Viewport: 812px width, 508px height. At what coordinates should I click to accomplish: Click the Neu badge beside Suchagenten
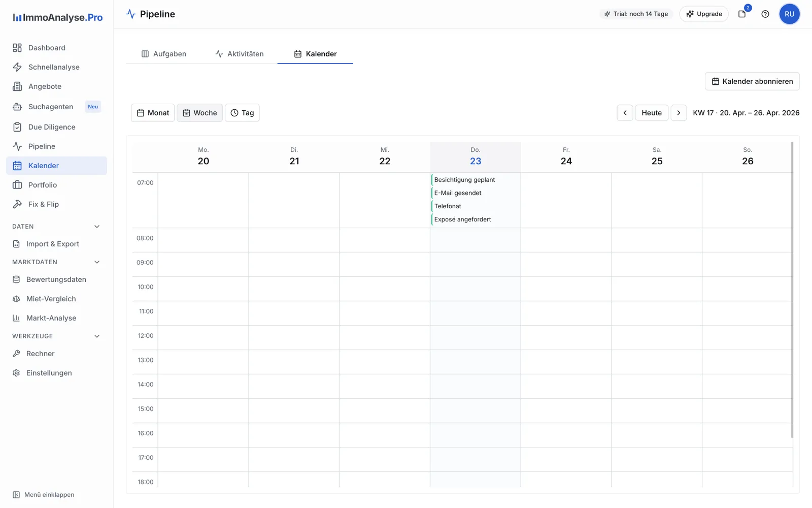point(93,107)
